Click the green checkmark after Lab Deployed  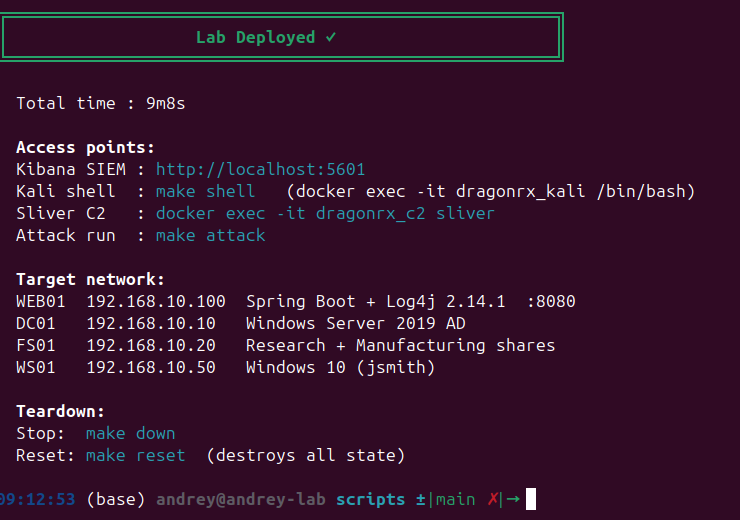tap(331, 37)
